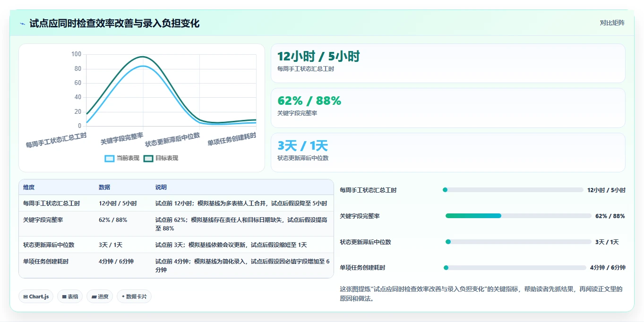Click the summary paragraph beginning 这张图提炼
The width and height of the screenshot is (644, 322).
481,294
